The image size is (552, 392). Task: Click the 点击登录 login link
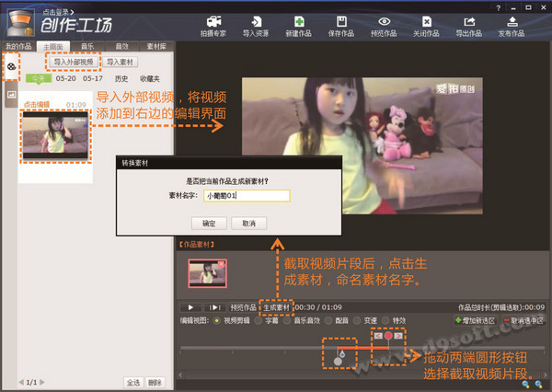click(x=58, y=12)
